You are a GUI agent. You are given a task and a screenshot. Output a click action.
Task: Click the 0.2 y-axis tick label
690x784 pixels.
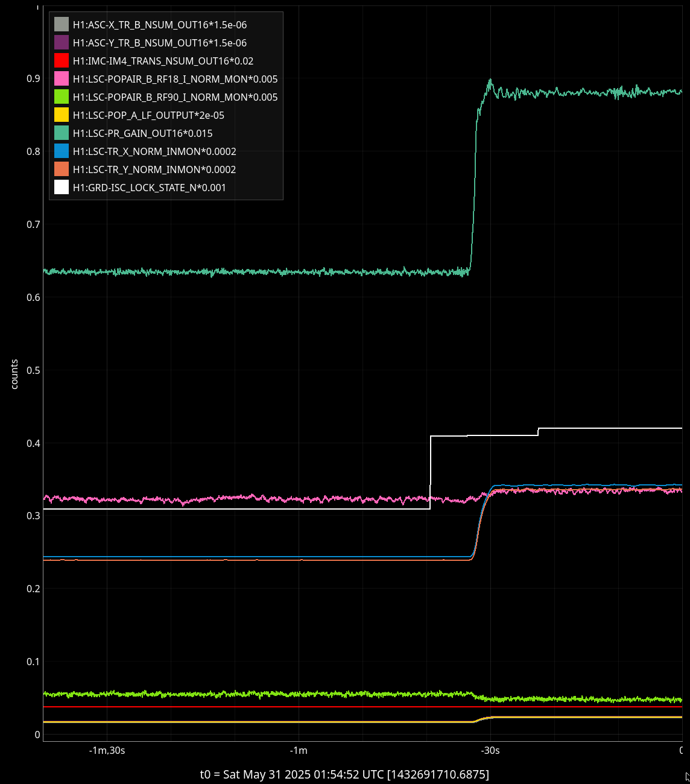[33, 589]
